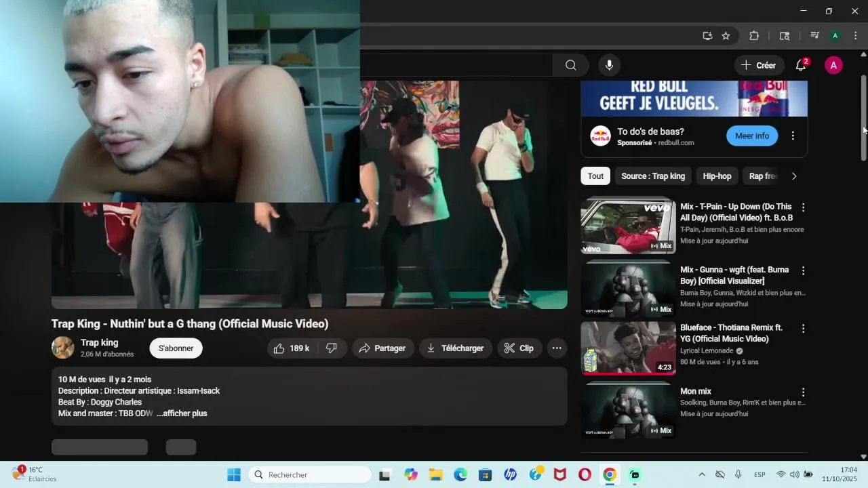The image size is (868, 488).
Task: Open Gunna wgft mix thumbnail
Action: click(628, 289)
